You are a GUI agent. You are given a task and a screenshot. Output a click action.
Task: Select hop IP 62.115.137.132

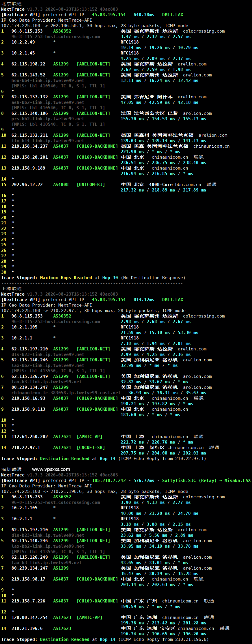tap(30, 97)
